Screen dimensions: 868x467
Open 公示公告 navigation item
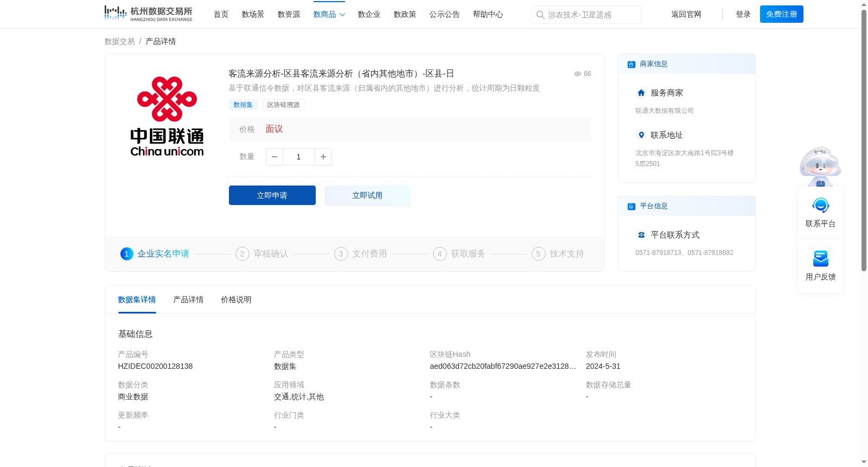[x=444, y=15]
